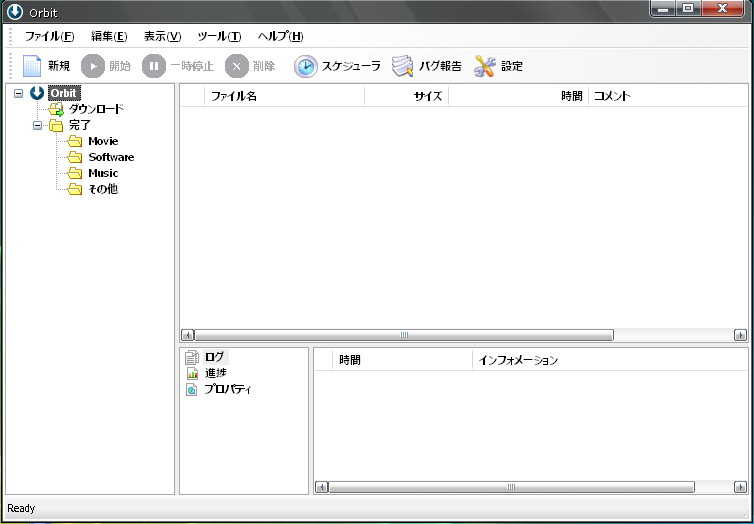
Task: Select the 進捗 progress chart icon
Action: (x=192, y=373)
